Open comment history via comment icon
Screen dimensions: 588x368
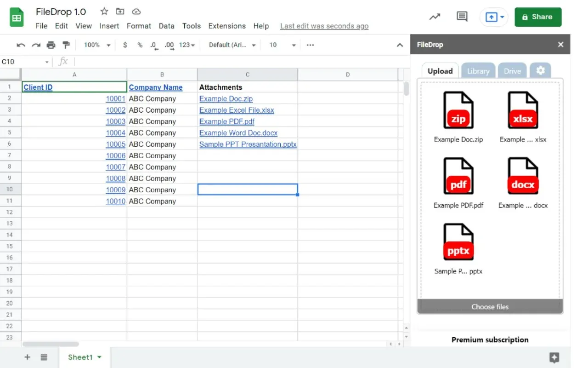pyautogui.click(x=462, y=16)
